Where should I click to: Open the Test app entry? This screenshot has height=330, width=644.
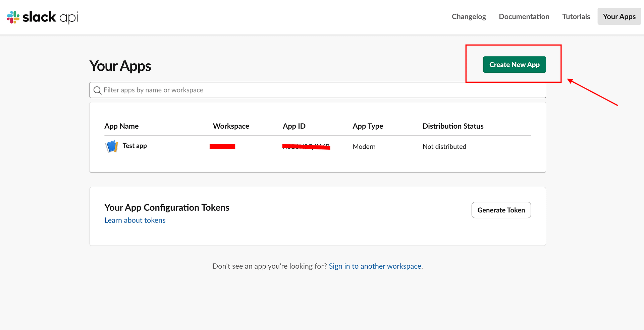(135, 146)
